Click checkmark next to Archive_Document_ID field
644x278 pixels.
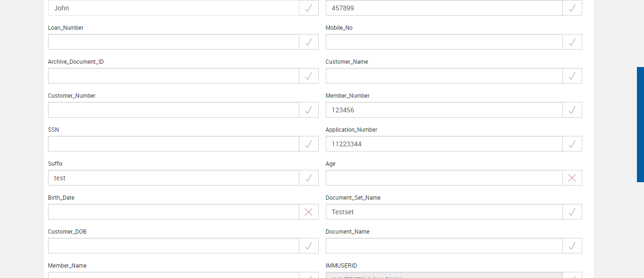pyautogui.click(x=308, y=76)
